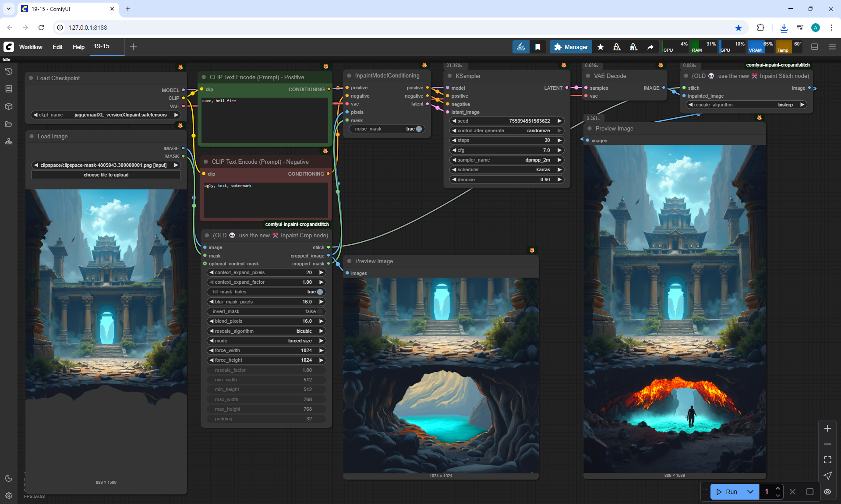Open the queue history sidebar icon
841x504 pixels.
pyautogui.click(x=9, y=71)
